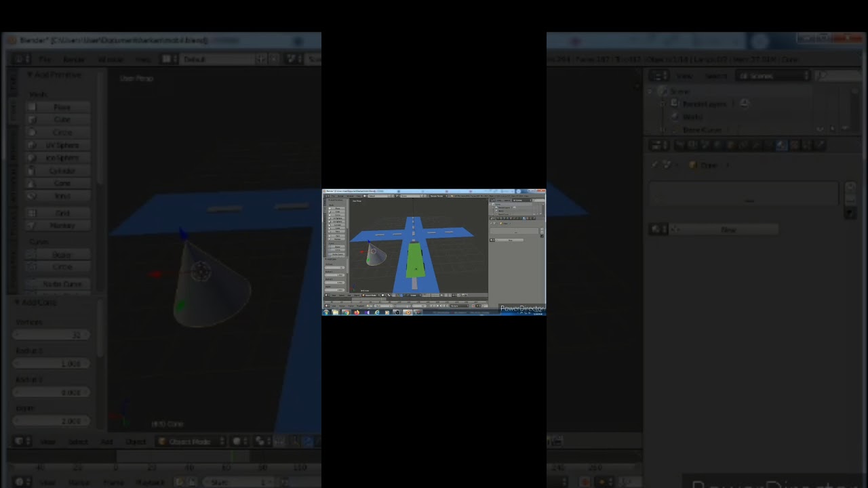
Task: Add a Monkey mesh in blurred backdrop toolshelf
Action: [58, 226]
